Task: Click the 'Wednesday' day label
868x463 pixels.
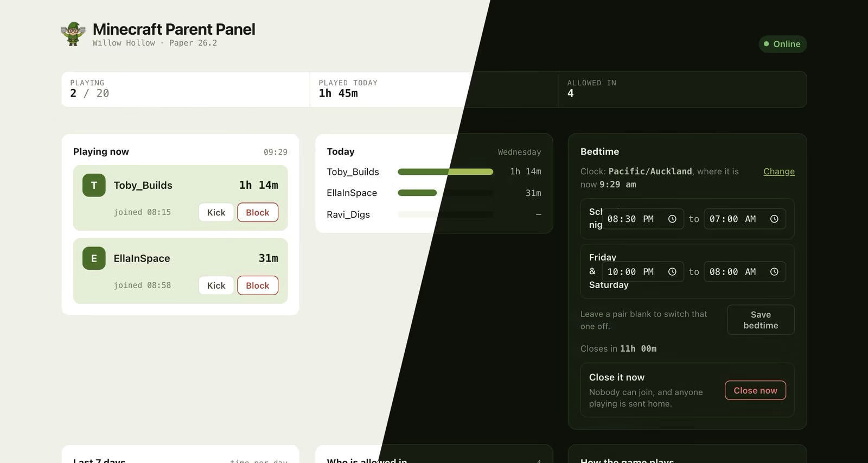Action: tap(520, 152)
